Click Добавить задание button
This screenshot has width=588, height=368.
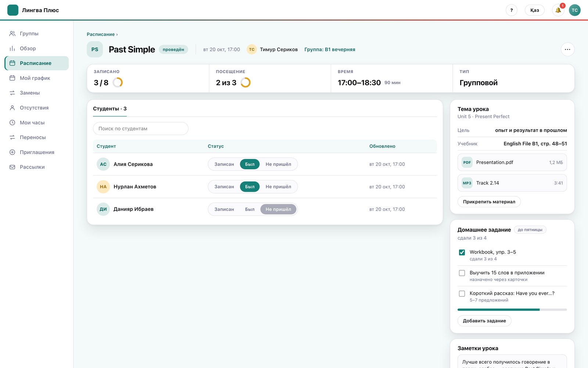coord(484,321)
